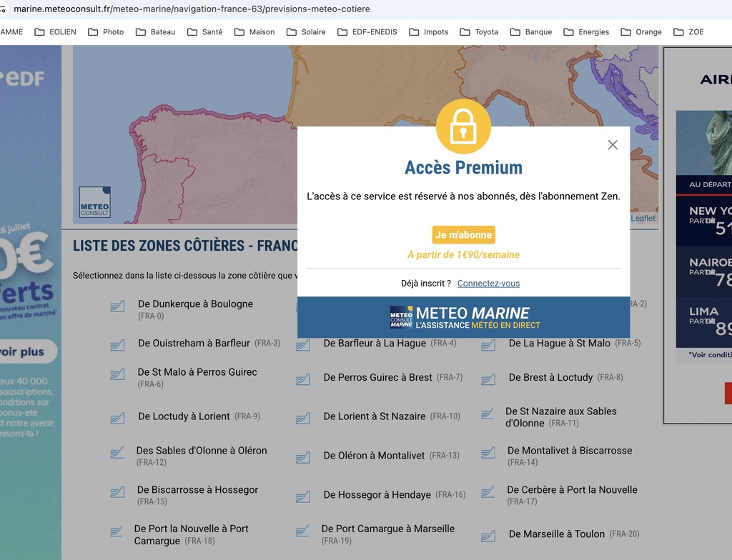Click wind icon beside De Perros Guirec à Brest
Viewport: 732px width, 560px height.
coord(302,379)
